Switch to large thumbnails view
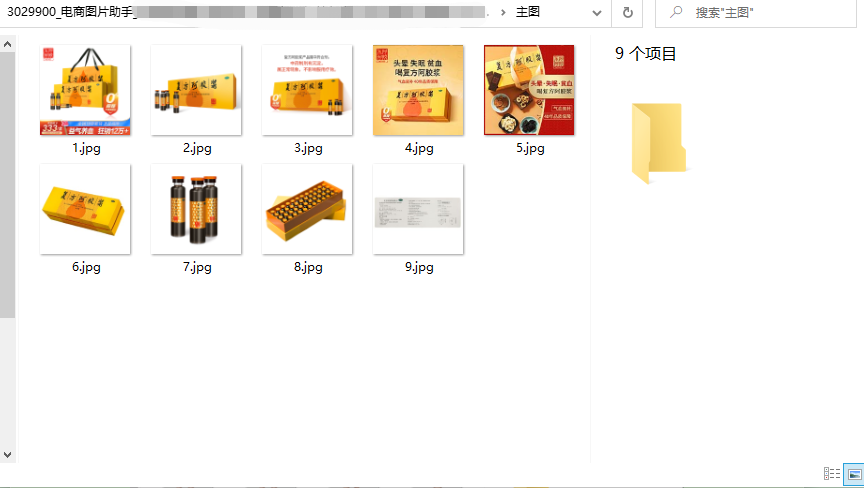 (x=854, y=474)
